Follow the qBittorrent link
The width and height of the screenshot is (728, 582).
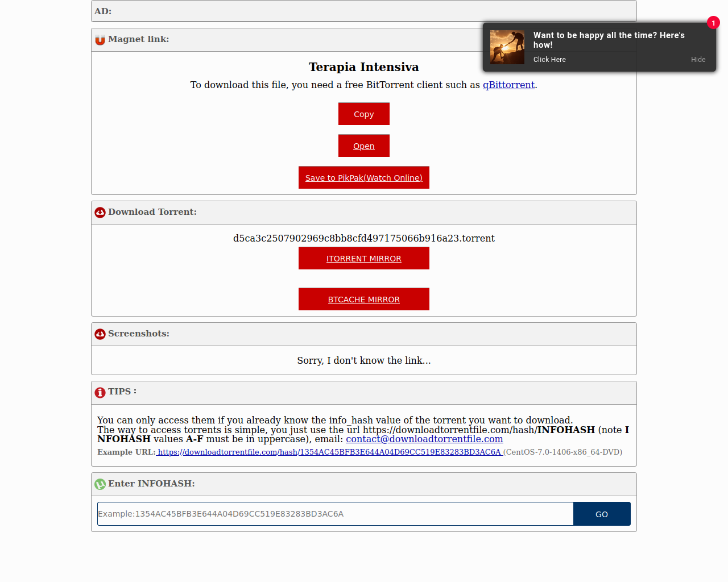pyautogui.click(x=508, y=85)
